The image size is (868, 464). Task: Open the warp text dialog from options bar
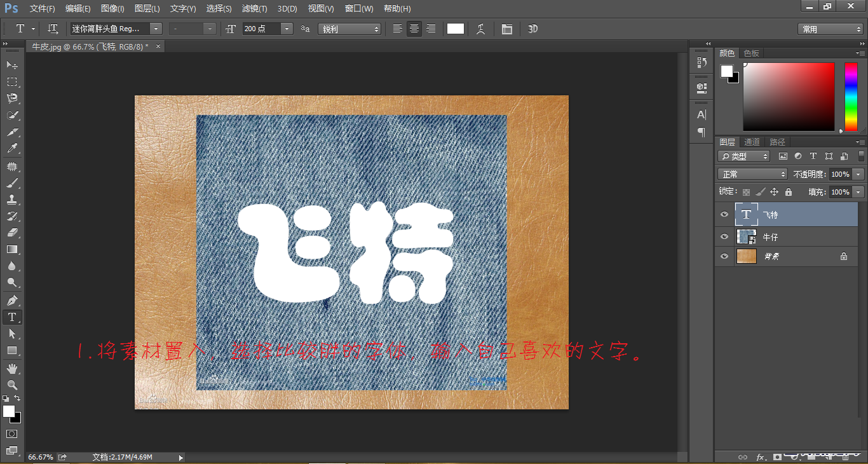click(x=480, y=29)
